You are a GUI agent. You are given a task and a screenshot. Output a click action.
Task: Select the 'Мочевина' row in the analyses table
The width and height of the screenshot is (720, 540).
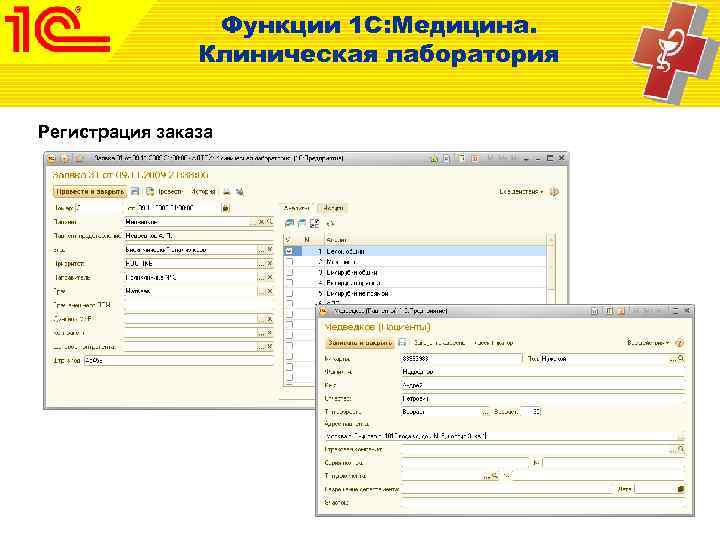(415, 262)
